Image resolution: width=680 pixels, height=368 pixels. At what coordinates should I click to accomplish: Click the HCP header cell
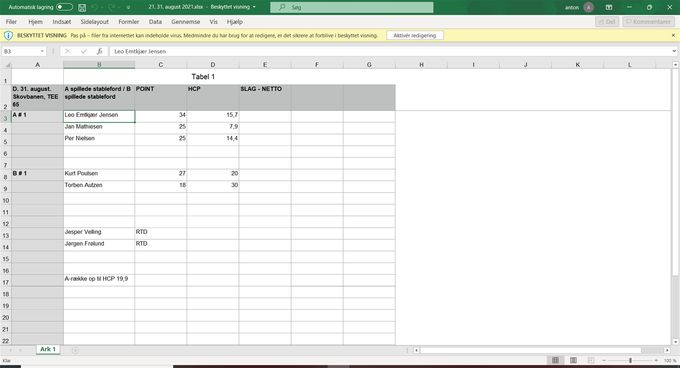[x=212, y=98]
